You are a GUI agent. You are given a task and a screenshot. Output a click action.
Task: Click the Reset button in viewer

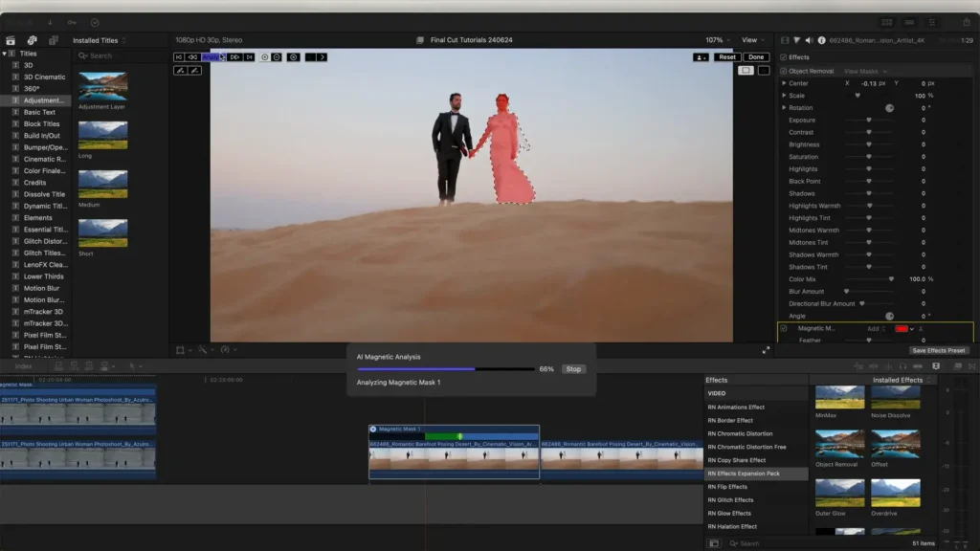[727, 56]
